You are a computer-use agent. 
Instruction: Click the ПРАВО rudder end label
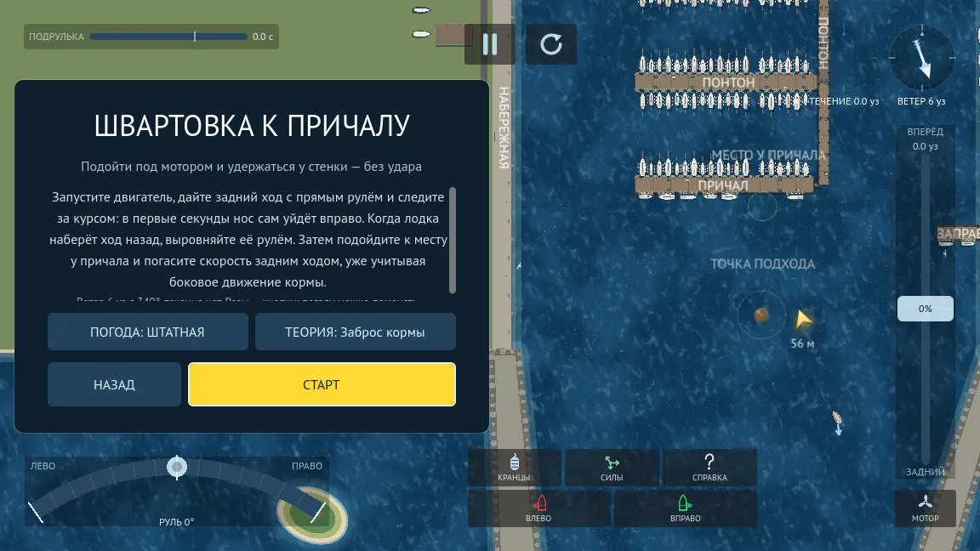click(307, 466)
